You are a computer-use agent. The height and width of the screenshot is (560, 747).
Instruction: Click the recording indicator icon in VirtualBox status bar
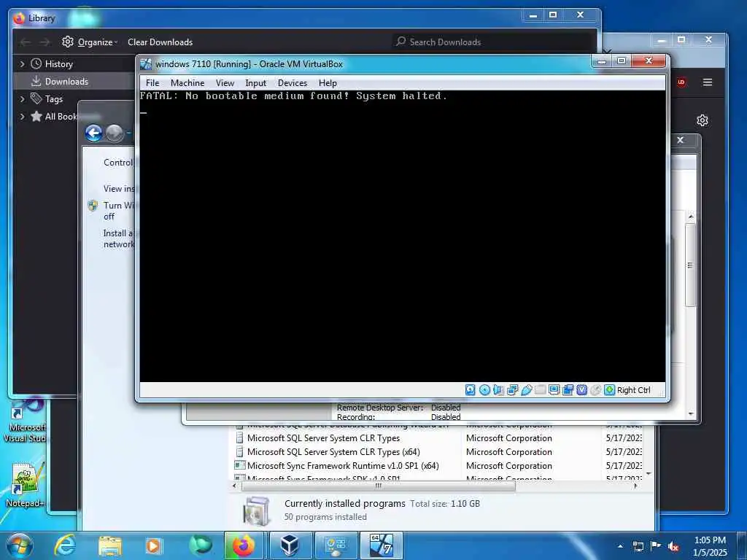(x=568, y=390)
